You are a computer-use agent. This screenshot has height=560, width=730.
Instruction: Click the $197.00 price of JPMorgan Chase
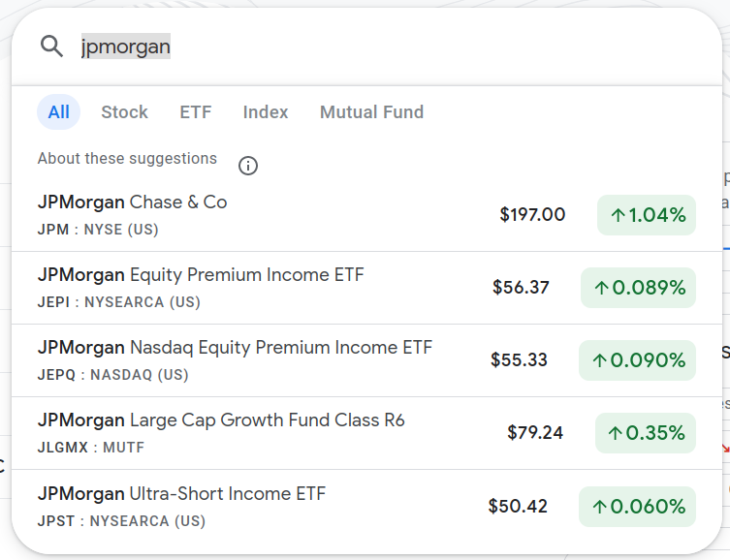coord(532,215)
